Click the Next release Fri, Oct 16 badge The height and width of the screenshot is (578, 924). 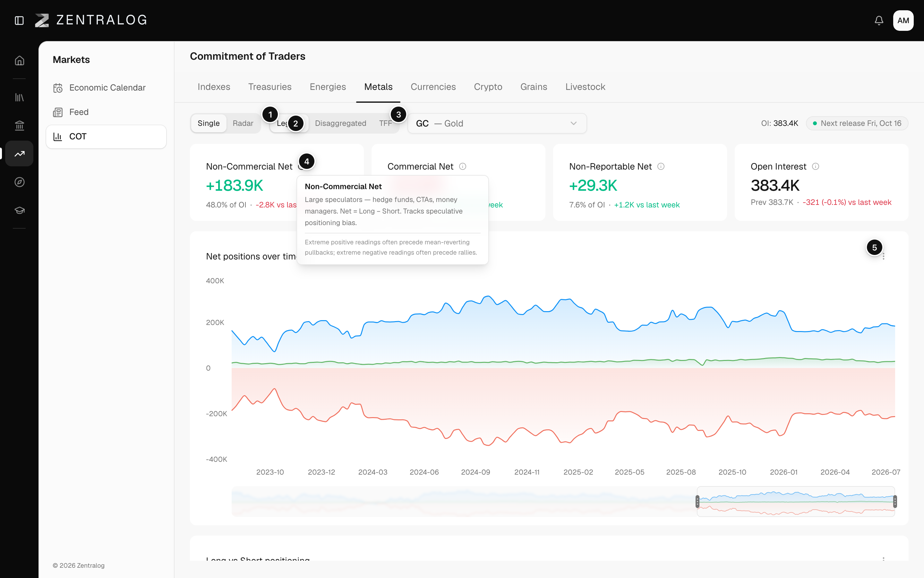tap(857, 123)
